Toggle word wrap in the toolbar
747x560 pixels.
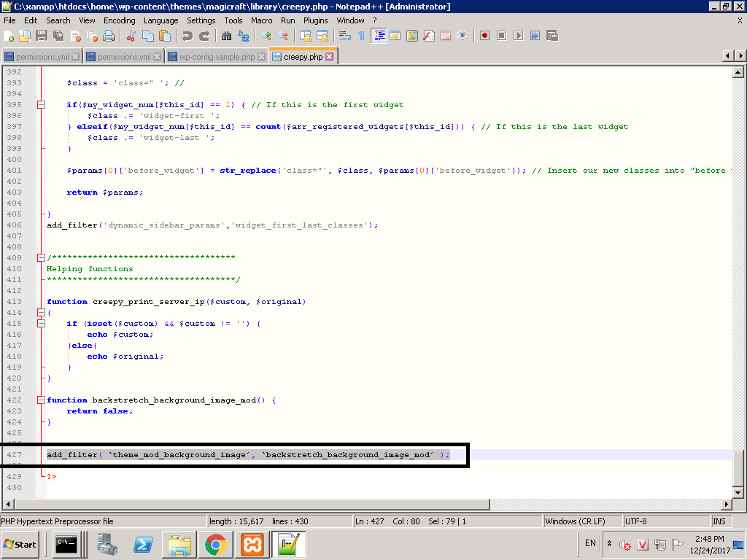click(345, 36)
